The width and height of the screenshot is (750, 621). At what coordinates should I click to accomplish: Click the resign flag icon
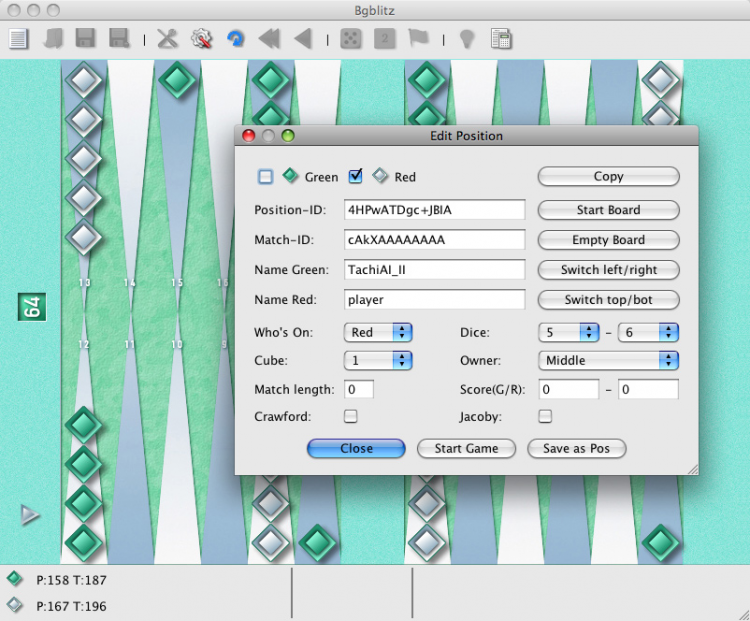click(419, 39)
